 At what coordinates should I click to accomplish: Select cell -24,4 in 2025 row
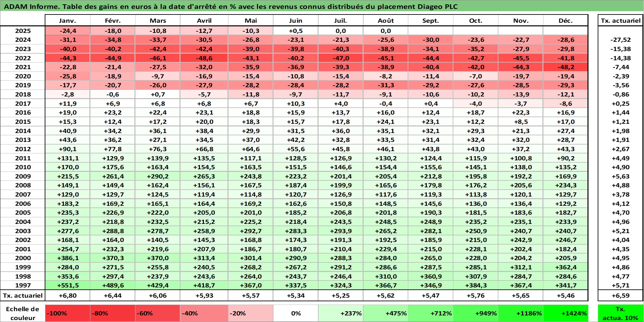click(x=68, y=31)
